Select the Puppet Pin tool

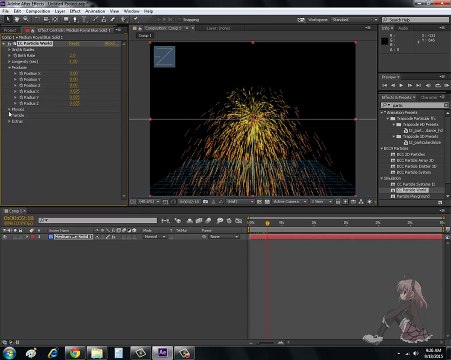136,20
